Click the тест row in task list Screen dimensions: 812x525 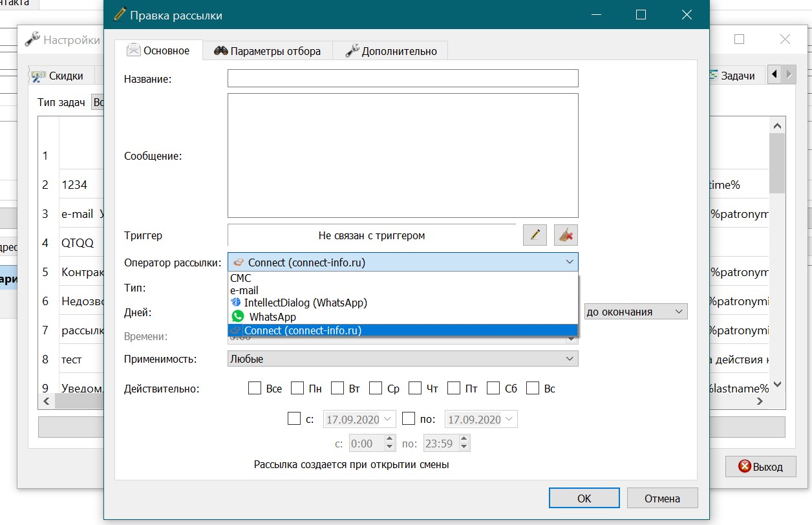pos(72,359)
